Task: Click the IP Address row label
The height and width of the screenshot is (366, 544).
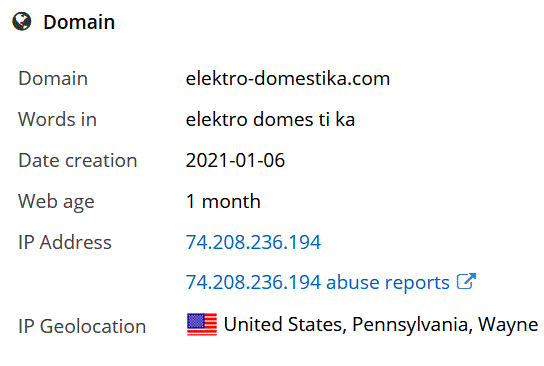Action: (x=65, y=242)
